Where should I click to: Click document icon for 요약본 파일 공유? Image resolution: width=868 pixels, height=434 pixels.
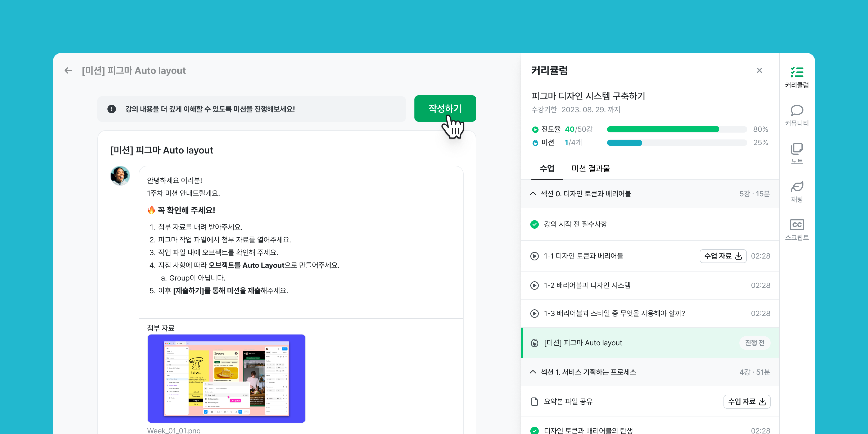click(534, 402)
